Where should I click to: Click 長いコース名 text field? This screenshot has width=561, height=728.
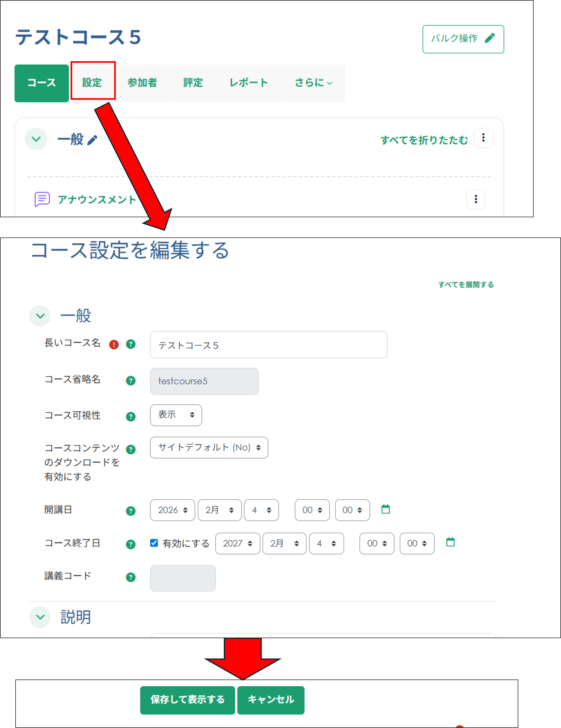(268, 345)
